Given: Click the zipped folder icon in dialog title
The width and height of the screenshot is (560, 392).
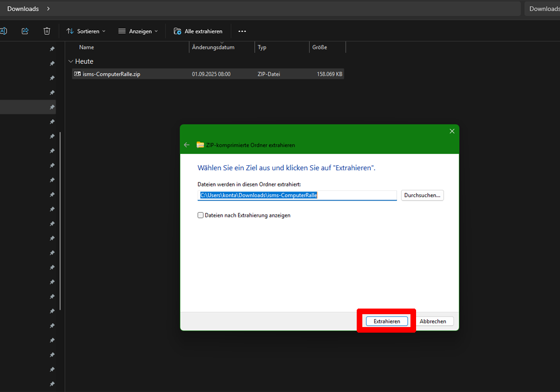Looking at the screenshot, I should click(x=200, y=145).
